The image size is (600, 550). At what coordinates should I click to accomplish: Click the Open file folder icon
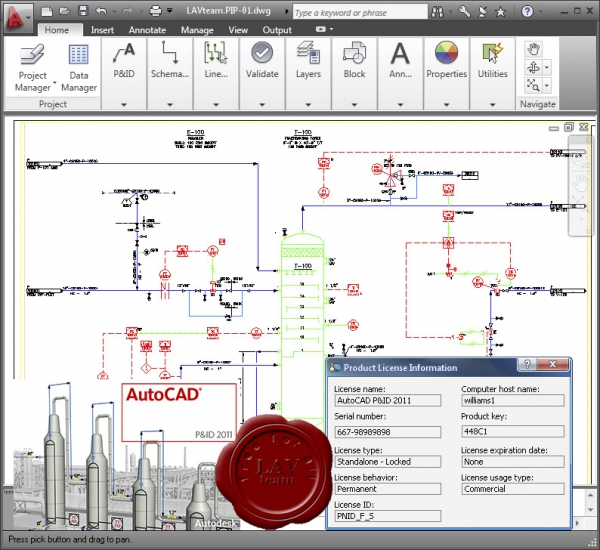pyautogui.click(x=65, y=11)
